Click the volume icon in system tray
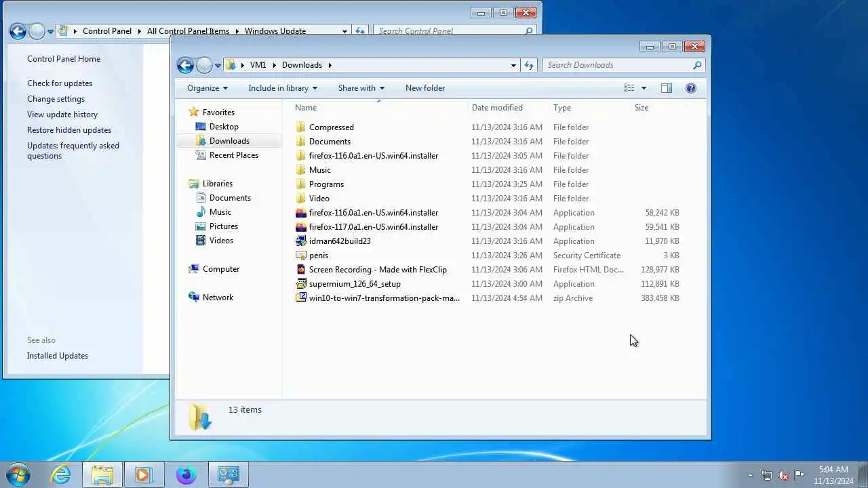The width and height of the screenshot is (868, 488). click(783, 475)
